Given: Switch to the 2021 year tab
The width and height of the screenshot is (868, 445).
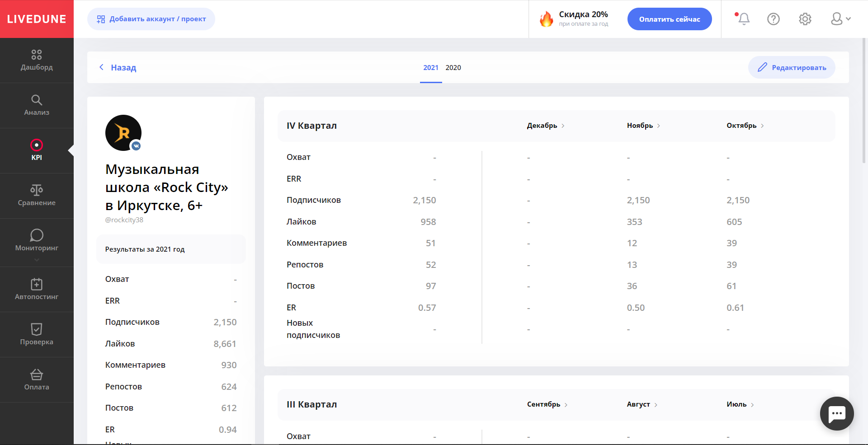Looking at the screenshot, I should (x=431, y=67).
